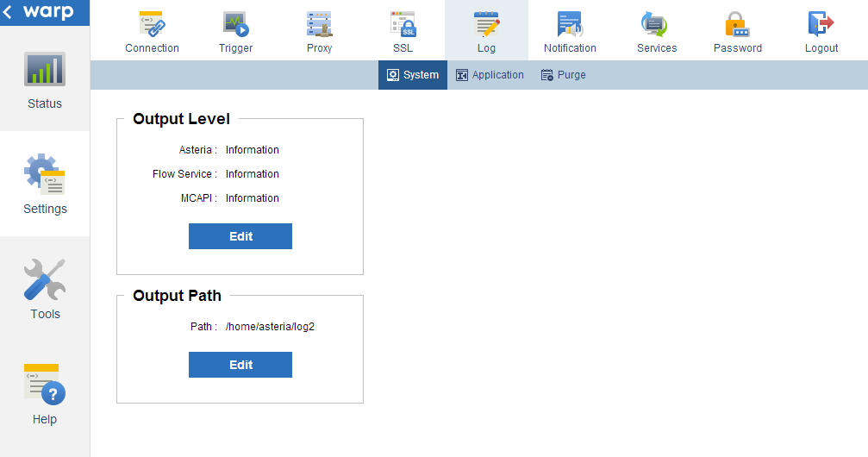Click the Services label in top toolbar

tap(657, 48)
